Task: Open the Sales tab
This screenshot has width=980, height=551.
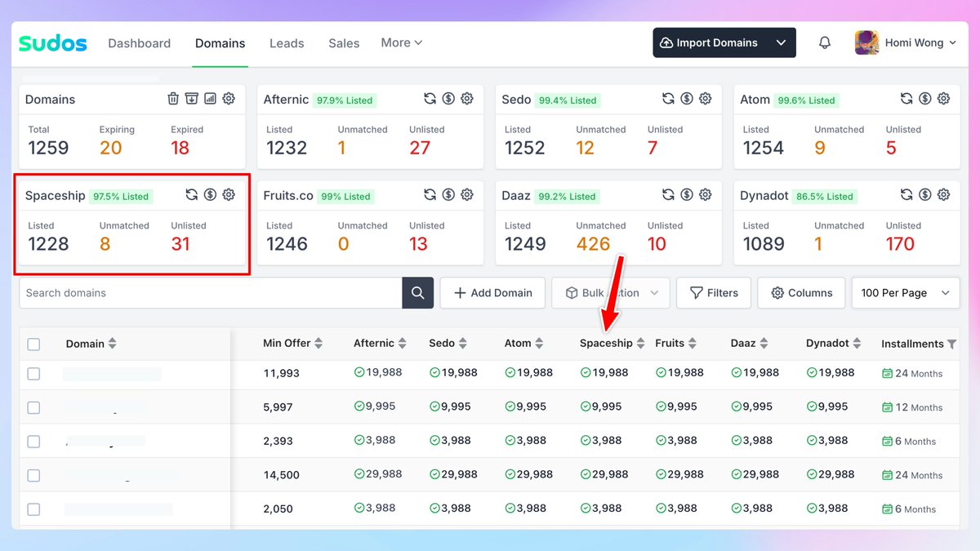Action: (344, 43)
